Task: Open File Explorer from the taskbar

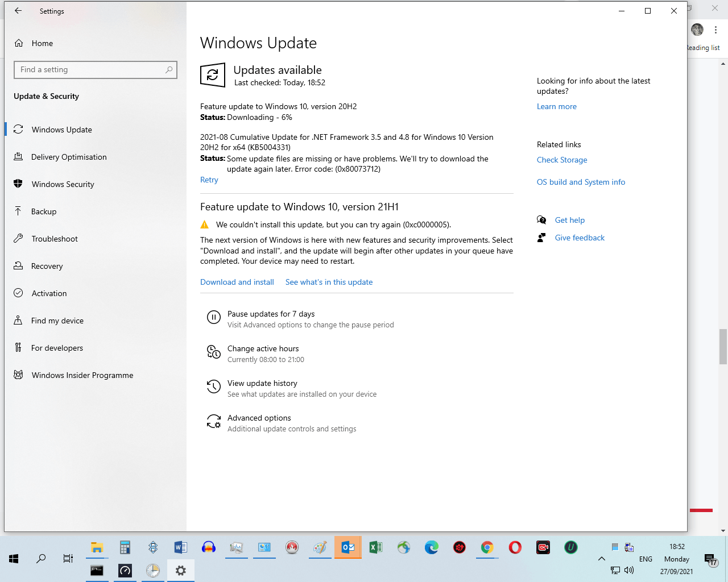Action: click(97, 547)
